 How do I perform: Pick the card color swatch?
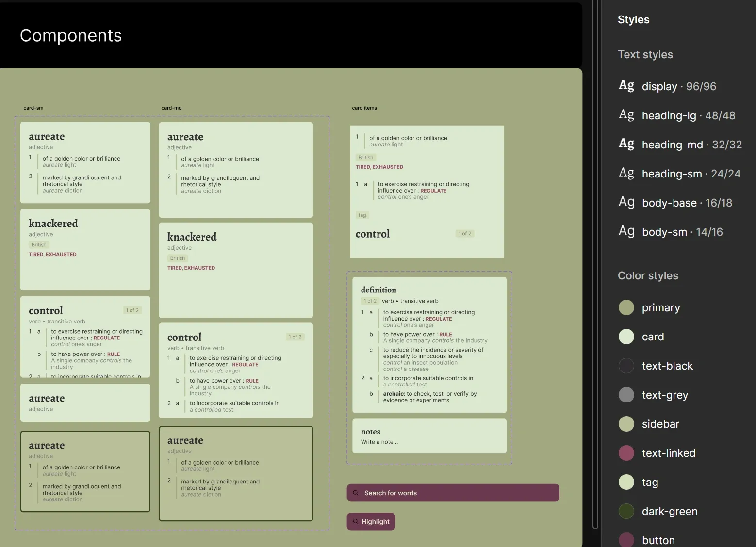[626, 337]
